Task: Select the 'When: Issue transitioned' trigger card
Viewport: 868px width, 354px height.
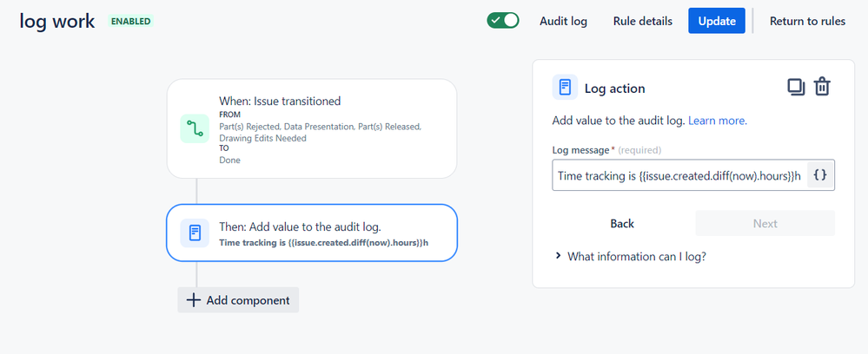Action: click(x=312, y=128)
